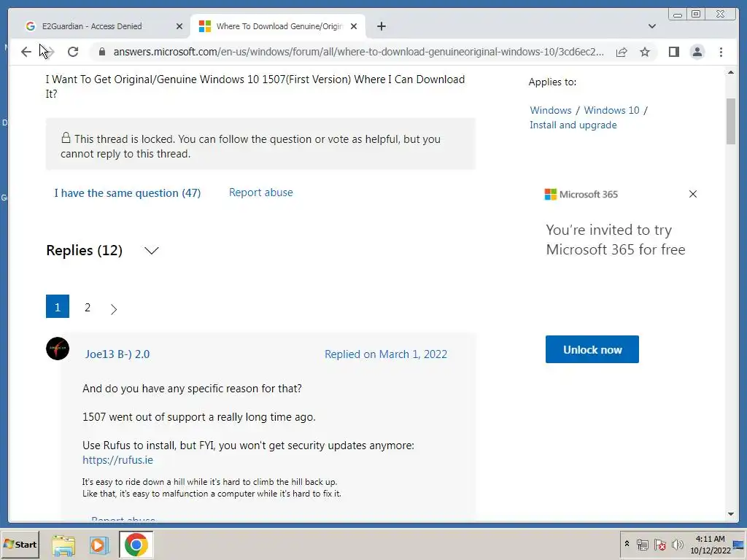Open Joe13 B-) 2.0 profile avatar
The width and height of the screenshot is (747, 560).
pos(58,349)
